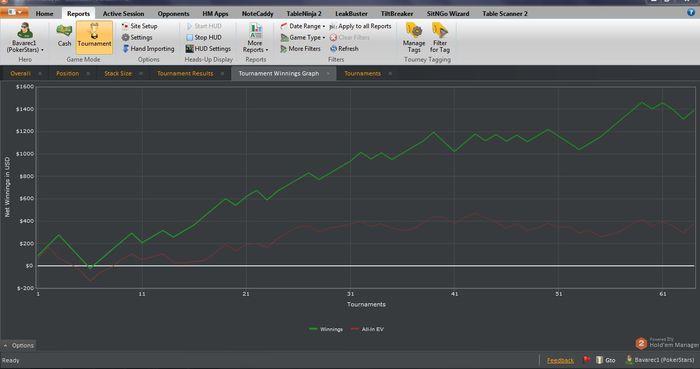Click Start HUD
Image resolution: width=700 pixels, height=369 pixels.
point(204,26)
